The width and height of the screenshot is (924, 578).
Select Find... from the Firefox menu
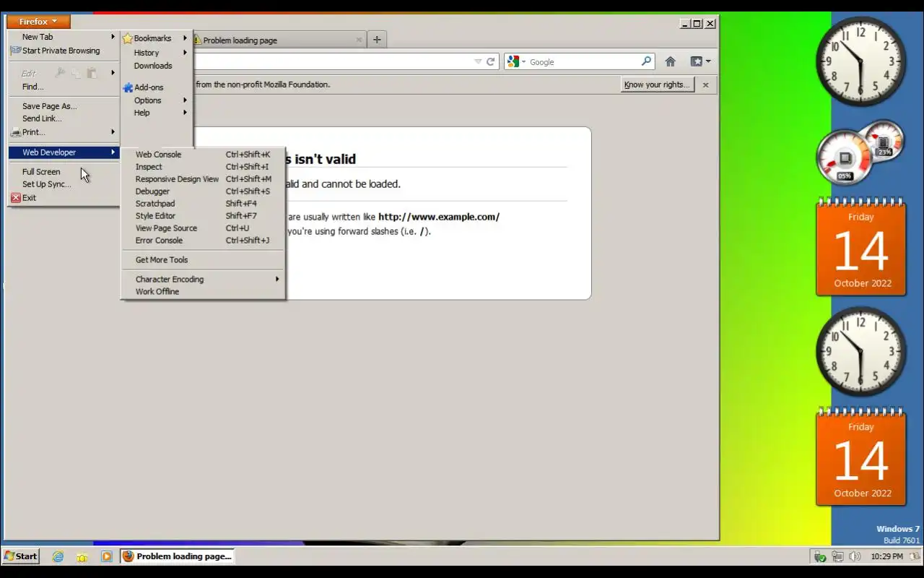(64, 87)
